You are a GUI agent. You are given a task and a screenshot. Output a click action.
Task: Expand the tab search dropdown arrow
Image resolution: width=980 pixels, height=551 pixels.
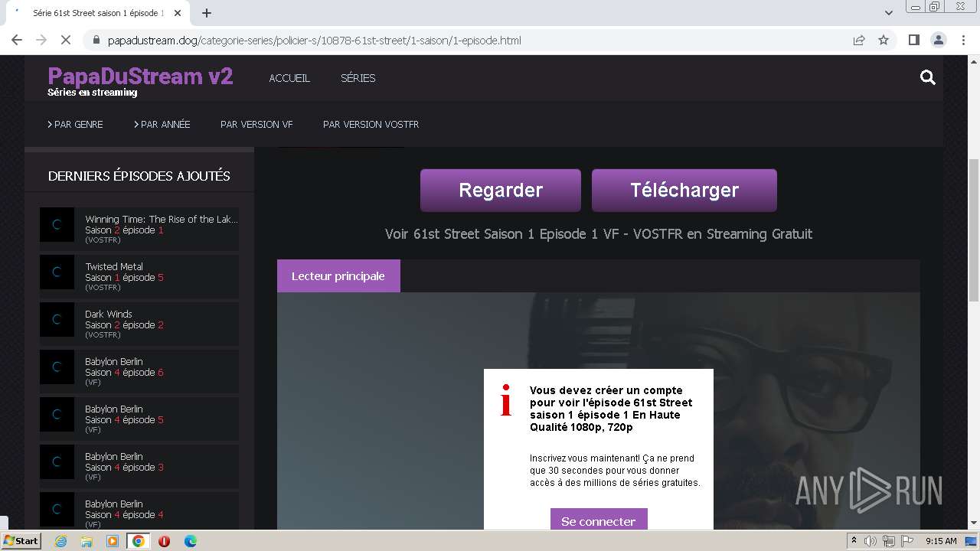pyautogui.click(x=888, y=13)
